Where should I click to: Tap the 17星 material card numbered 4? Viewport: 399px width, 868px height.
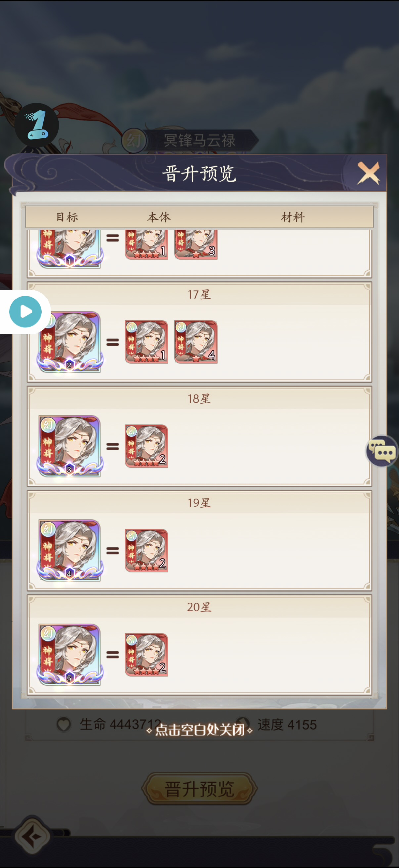click(x=196, y=342)
